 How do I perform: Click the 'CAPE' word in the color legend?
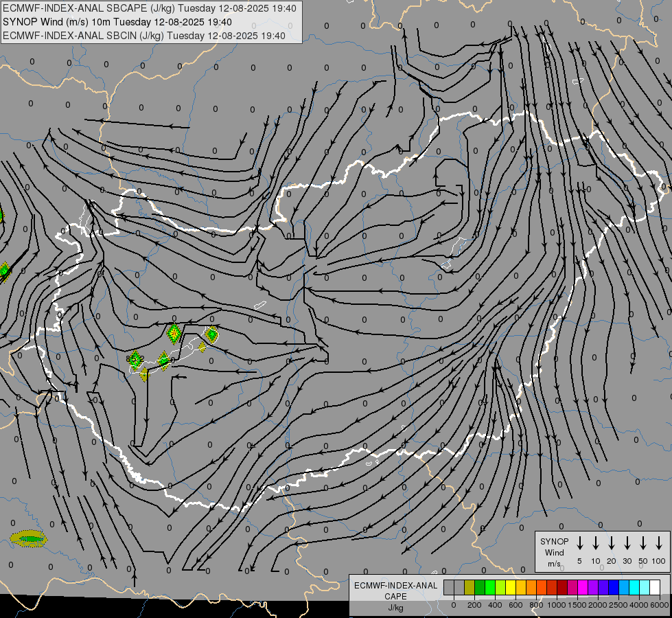click(395, 596)
